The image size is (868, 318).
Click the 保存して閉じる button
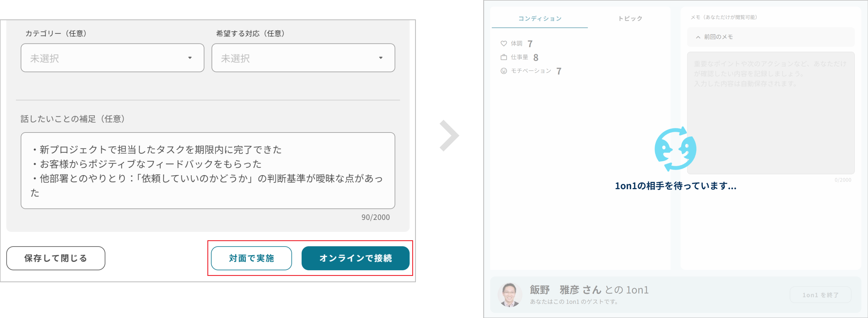tap(55, 258)
